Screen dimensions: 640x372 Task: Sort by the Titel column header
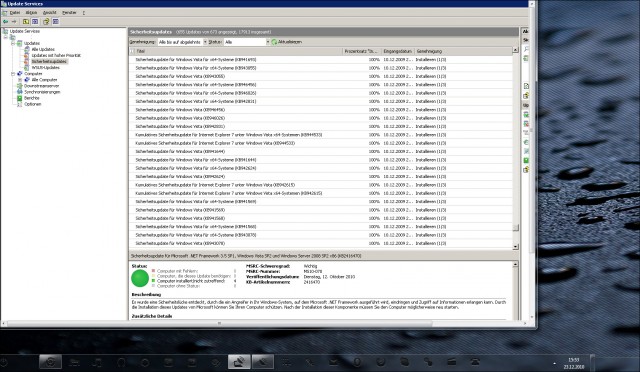tap(238, 51)
